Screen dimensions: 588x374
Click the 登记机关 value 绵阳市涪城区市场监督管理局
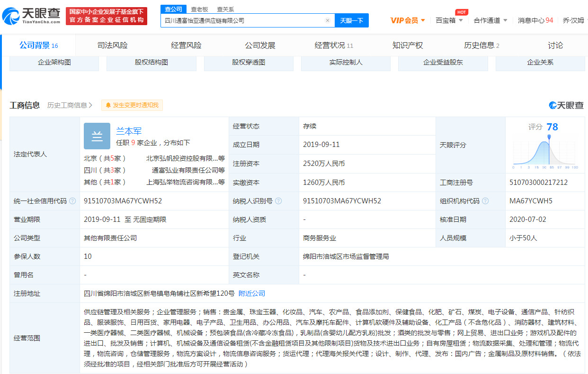tap(346, 256)
